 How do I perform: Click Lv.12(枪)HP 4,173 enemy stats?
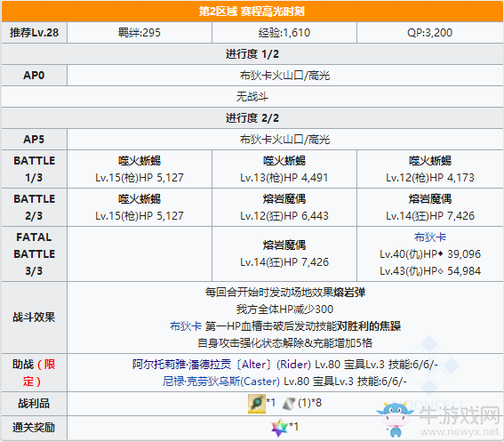[429, 178]
